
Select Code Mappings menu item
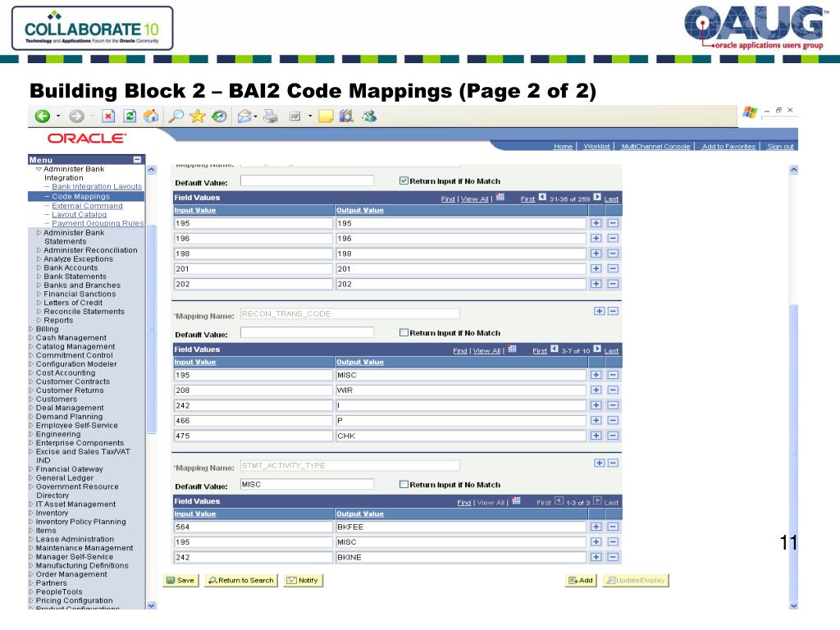coord(81,197)
